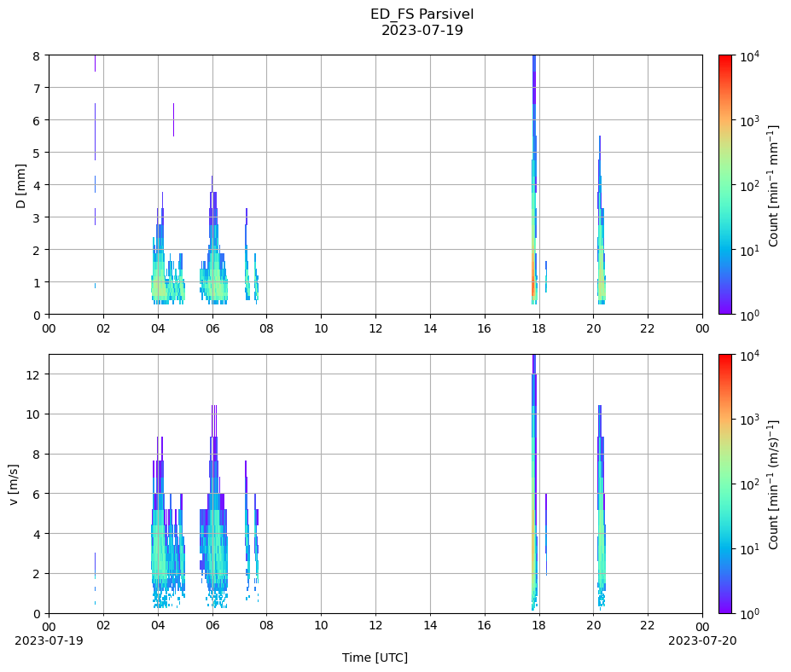The height and width of the screenshot is (672, 791).
Task: Click the '7' tick on the D axis
Action: (37, 88)
